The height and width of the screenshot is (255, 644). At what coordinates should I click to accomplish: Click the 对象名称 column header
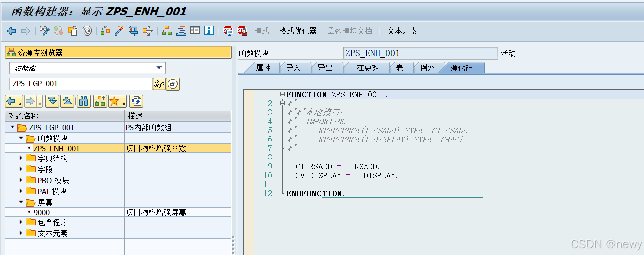tap(65, 116)
